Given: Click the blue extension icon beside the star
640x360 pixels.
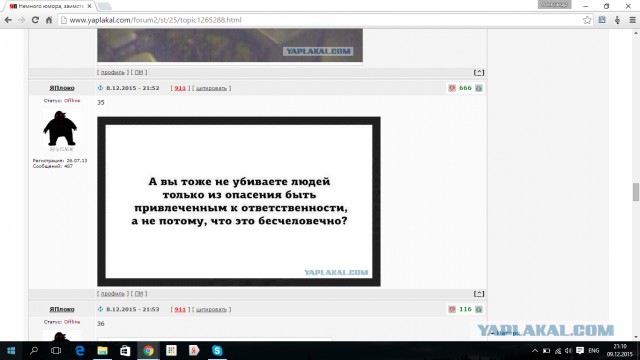Looking at the screenshot, I should point(602,20).
